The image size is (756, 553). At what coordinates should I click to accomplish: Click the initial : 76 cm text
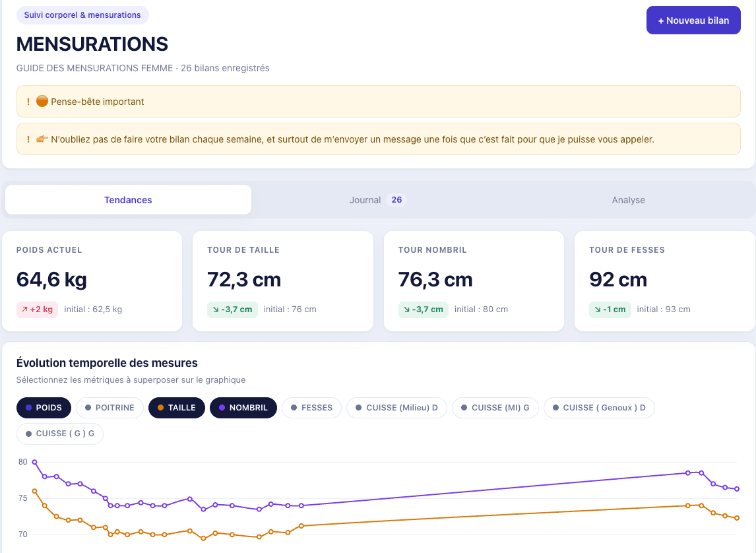(x=290, y=309)
